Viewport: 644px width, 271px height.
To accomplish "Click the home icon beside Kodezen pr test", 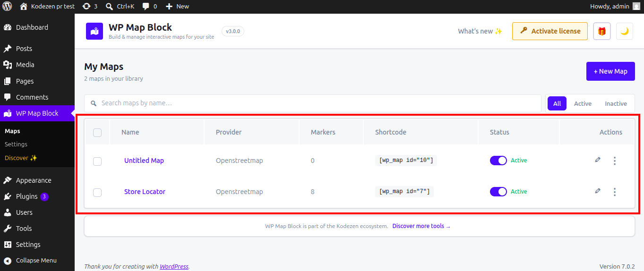I will [24, 6].
